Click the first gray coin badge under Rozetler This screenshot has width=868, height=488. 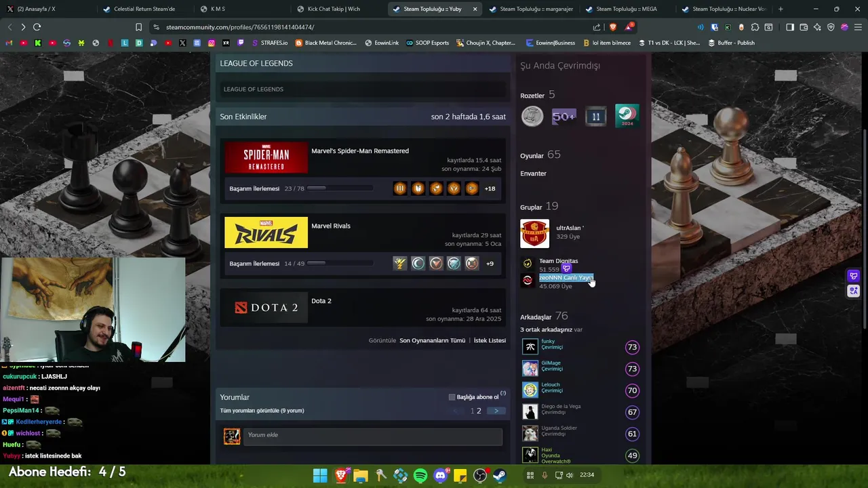click(532, 117)
